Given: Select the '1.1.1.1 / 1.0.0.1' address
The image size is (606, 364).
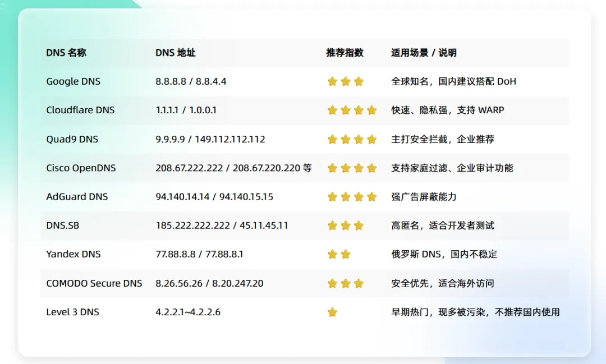Looking at the screenshot, I should click(x=186, y=110).
